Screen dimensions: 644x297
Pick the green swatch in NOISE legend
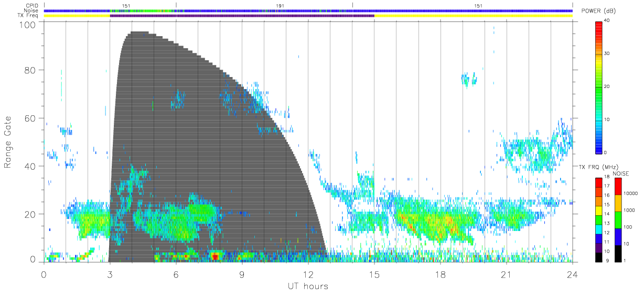point(618,219)
